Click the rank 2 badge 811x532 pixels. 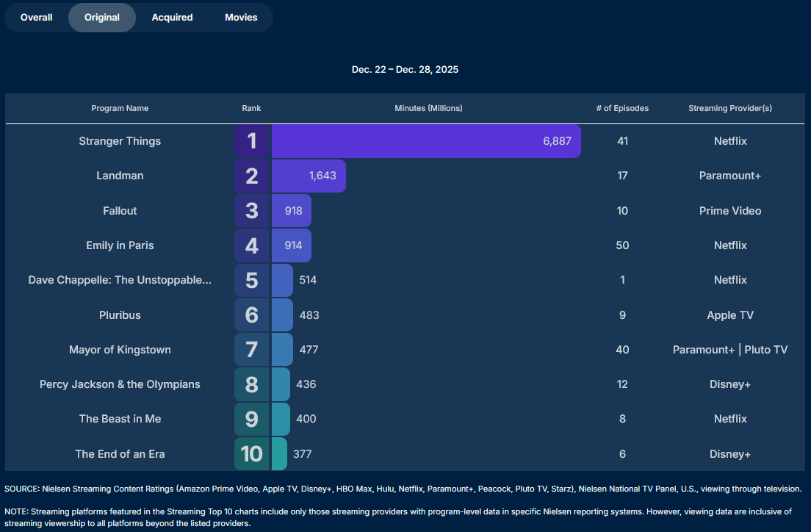click(x=252, y=176)
